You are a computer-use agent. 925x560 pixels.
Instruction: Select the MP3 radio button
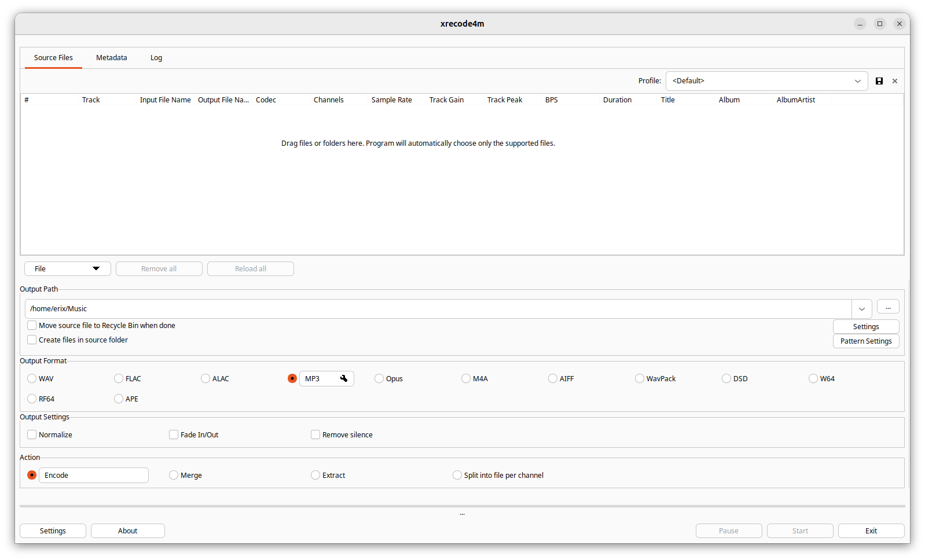tap(292, 378)
